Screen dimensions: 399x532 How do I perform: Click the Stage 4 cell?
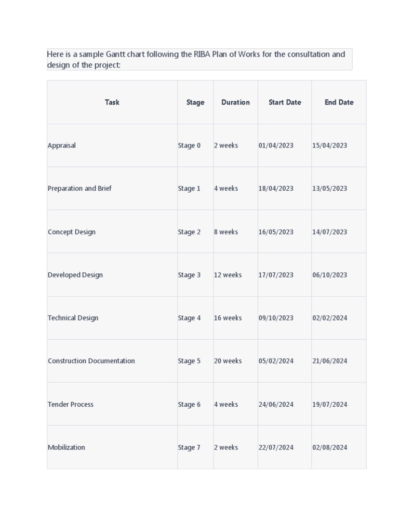pyautogui.click(x=195, y=318)
